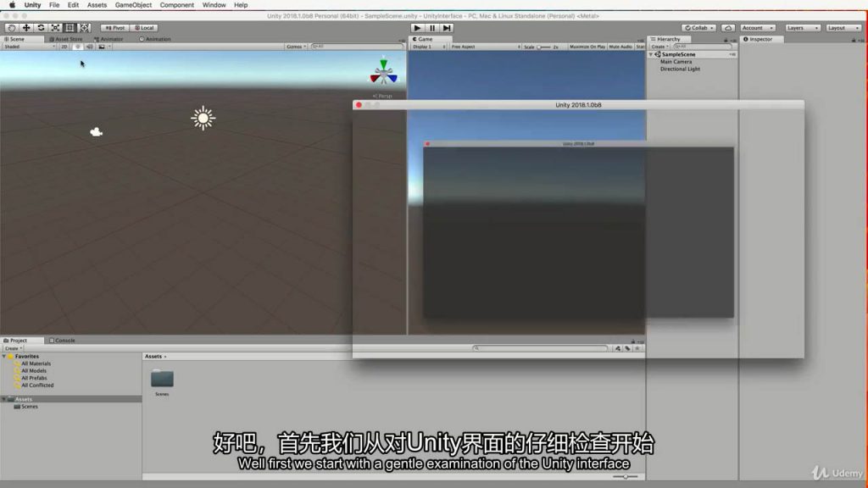Toggle scene audio speaker icon
The height and width of the screenshot is (488, 868).
(x=90, y=47)
